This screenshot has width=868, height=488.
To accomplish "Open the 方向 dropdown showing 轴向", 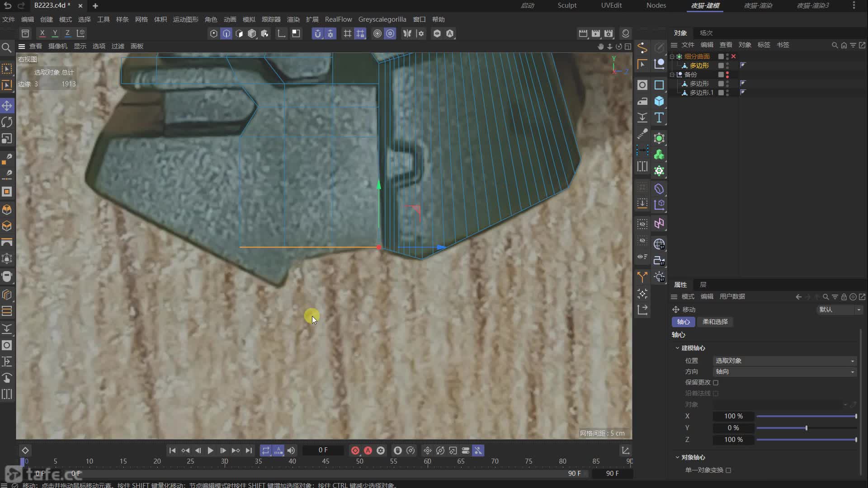I will (x=784, y=371).
